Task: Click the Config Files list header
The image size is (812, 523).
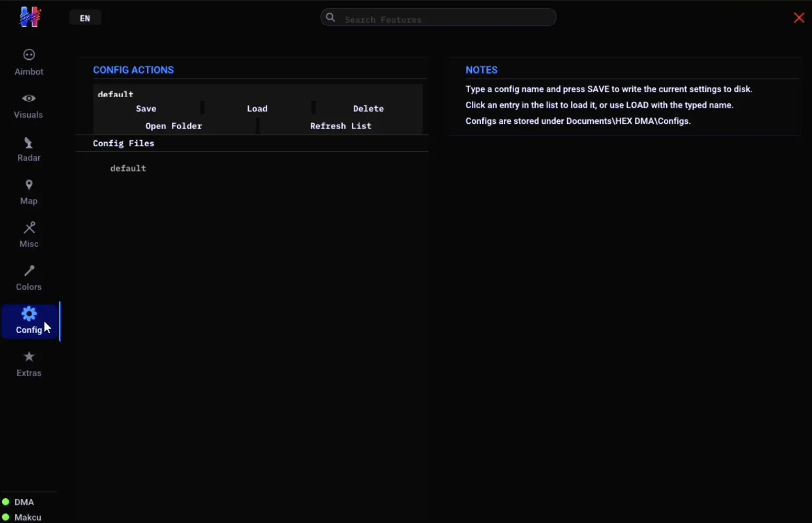Action: coord(124,143)
